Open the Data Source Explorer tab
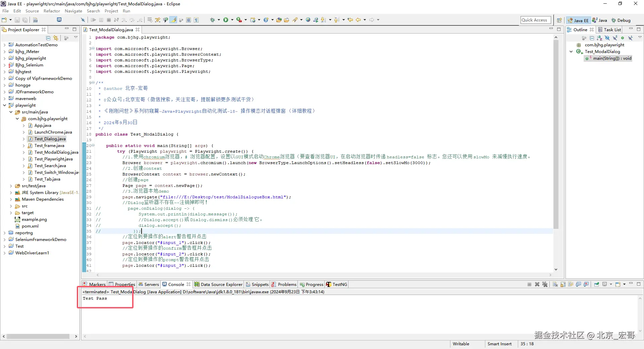This screenshot has height=349, width=644. [x=218, y=285]
